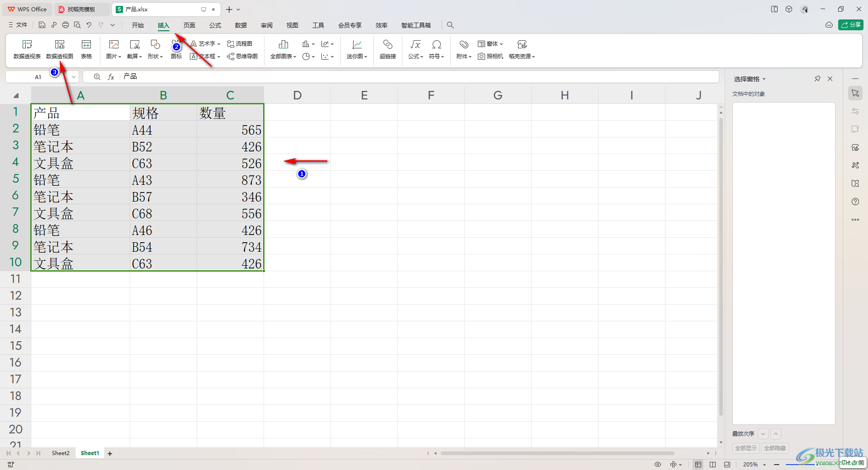Screen dimensions: 868x470
Task: Switch to the 视图 ribbon tab
Action: point(292,25)
